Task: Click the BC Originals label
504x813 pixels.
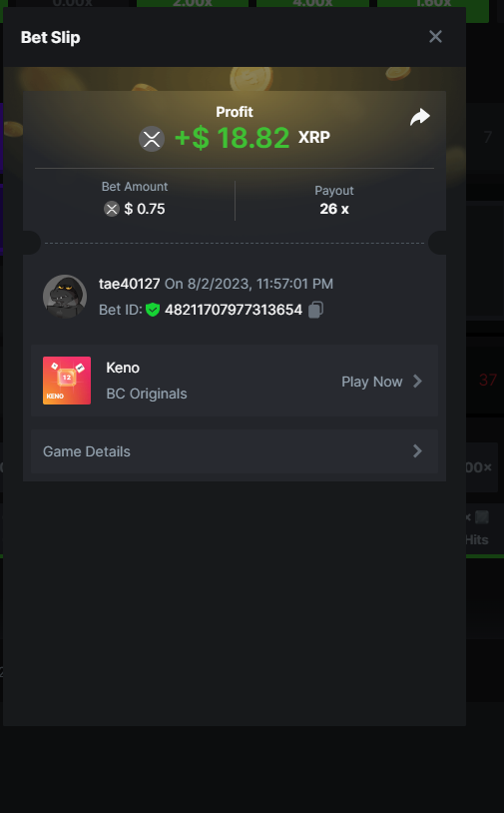Action: pyautogui.click(x=147, y=394)
